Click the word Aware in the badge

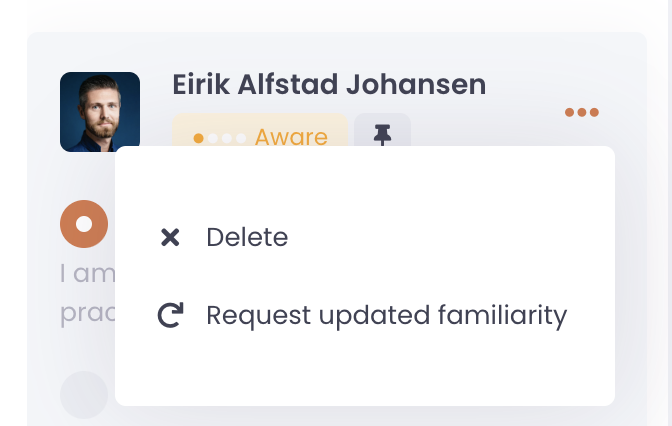(x=291, y=137)
